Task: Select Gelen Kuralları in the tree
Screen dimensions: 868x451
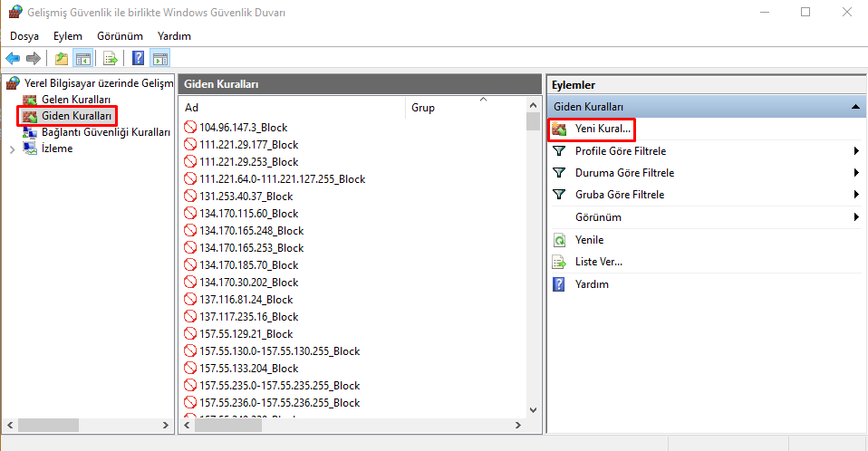Action: (x=75, y=99)
